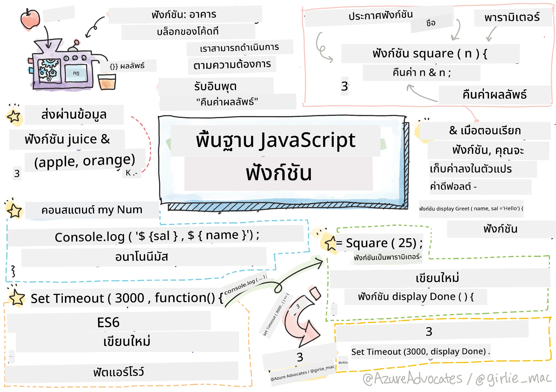Screen dimensions: 556x392
Task: Click the text ฟังก์ชัน: อาคาร
Action: [184, 15]
